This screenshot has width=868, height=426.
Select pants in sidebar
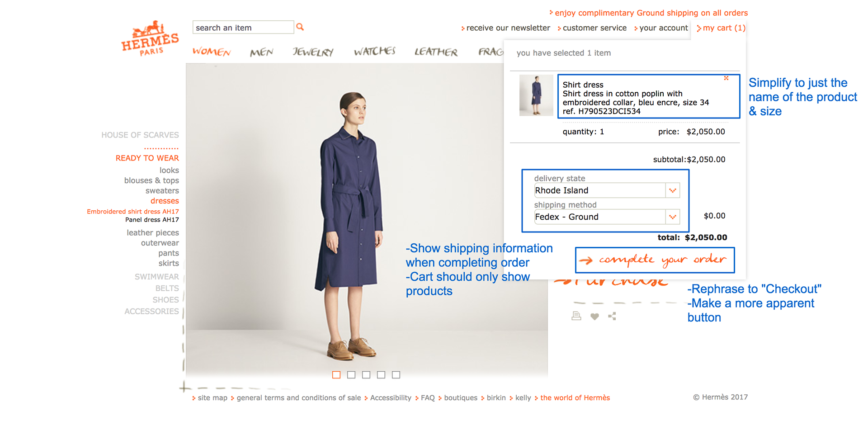click(169, 253)
